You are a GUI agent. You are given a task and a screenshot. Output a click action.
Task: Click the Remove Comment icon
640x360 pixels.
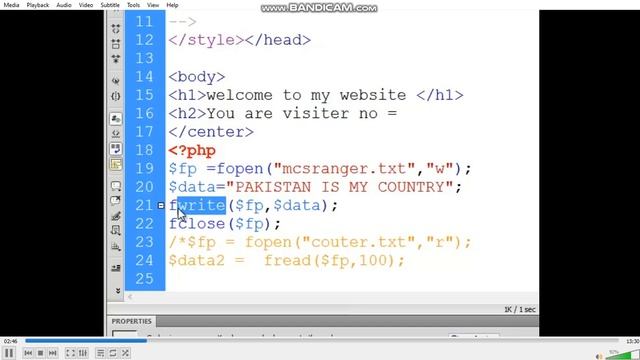pyautogui.click(x=116, y=200)
